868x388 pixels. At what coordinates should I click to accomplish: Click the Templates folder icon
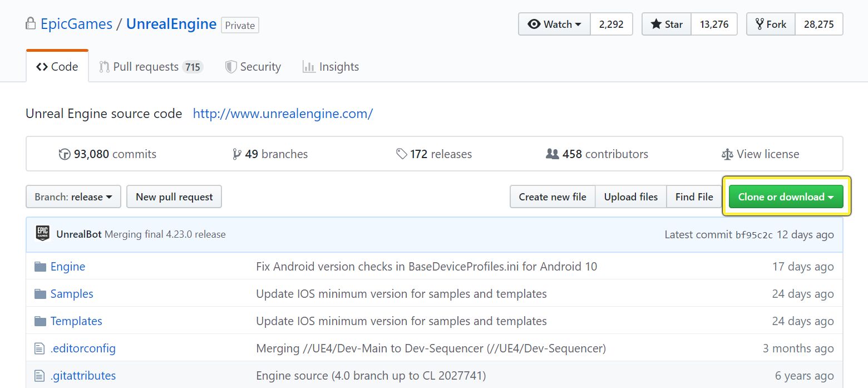(x=40, y=321)
